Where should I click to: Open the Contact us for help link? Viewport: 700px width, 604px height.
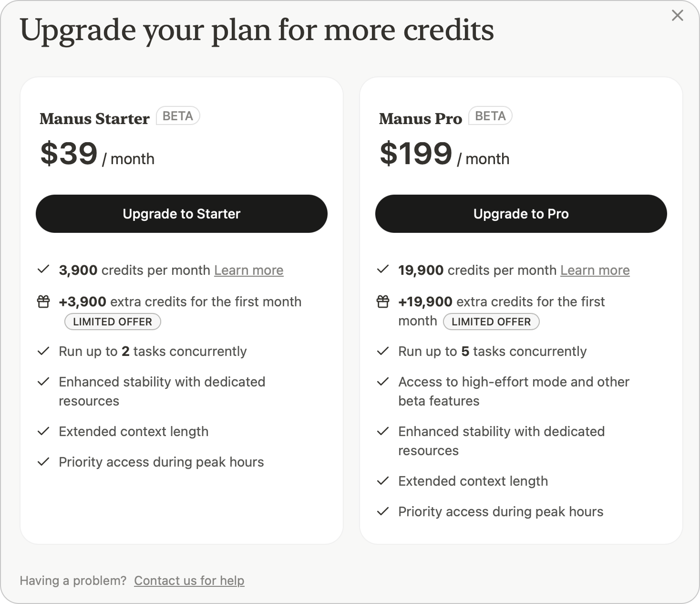[189, 581]
